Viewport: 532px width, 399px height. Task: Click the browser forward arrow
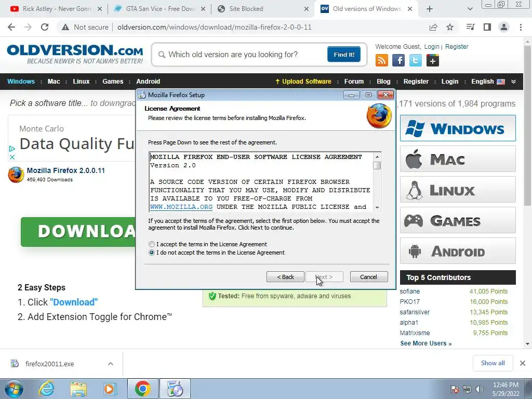coord(28,27)
